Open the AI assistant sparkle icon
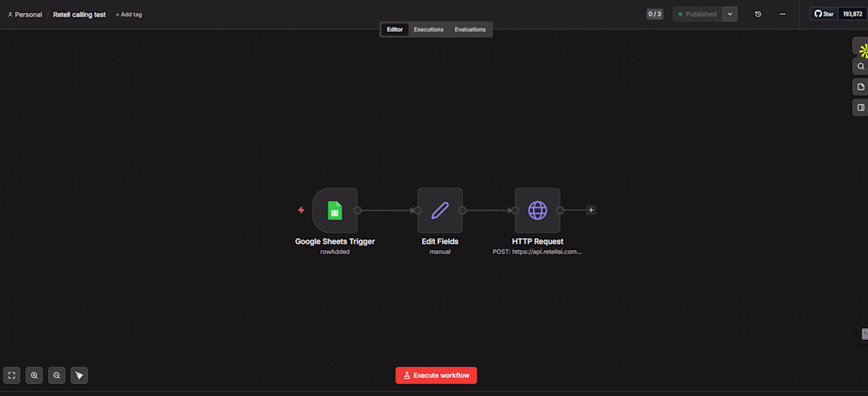The height and width of the screenshot is (396, 868). pos(862,50)
